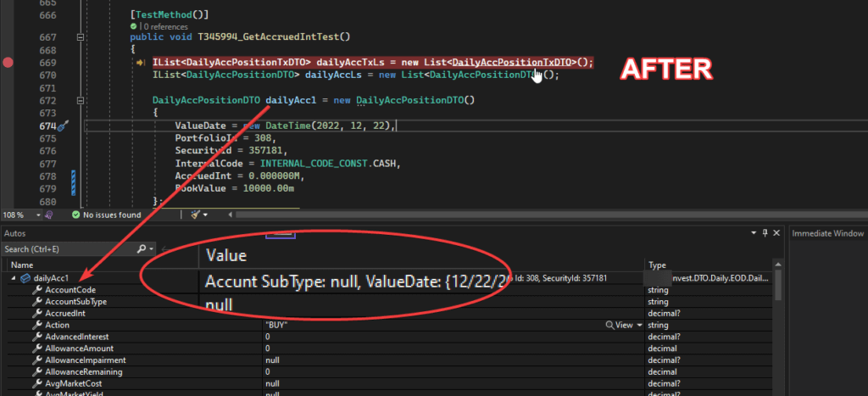868x396 pixels.
Task: Open the 108 % zoom level dropdown
Action: (39, 215)
